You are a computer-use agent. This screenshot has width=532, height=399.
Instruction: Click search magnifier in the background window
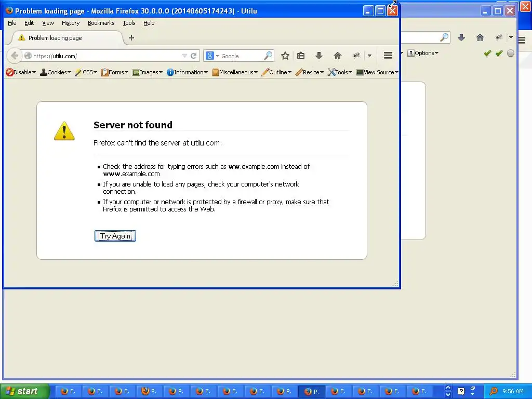(x=444, y=37)
